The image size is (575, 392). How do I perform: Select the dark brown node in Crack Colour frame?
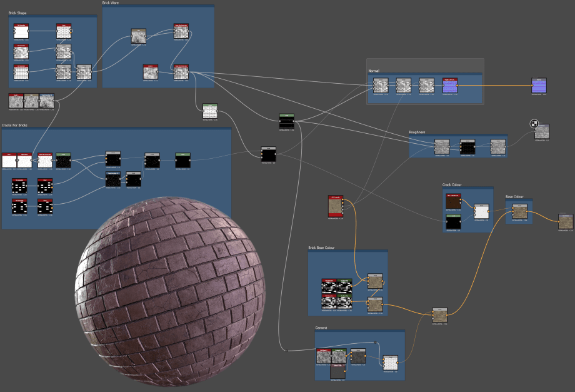(454, 201)
